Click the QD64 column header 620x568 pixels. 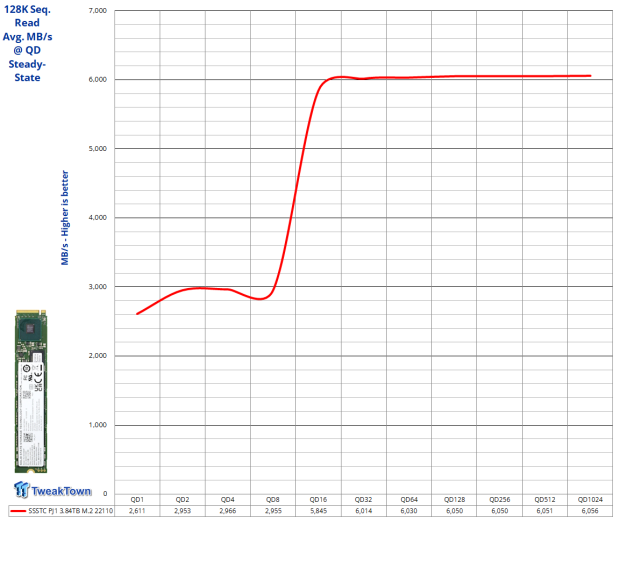tap(409, 500)
